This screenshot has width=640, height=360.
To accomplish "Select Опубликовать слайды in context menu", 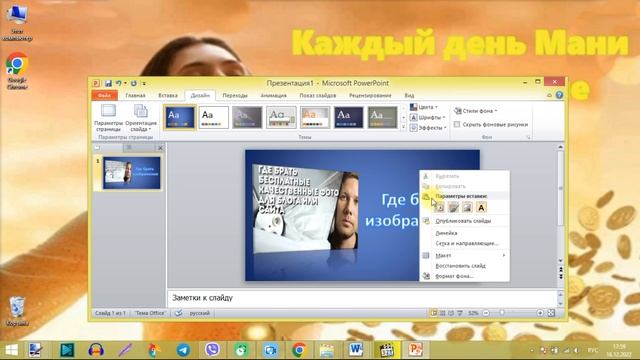I will click(464, 221).
